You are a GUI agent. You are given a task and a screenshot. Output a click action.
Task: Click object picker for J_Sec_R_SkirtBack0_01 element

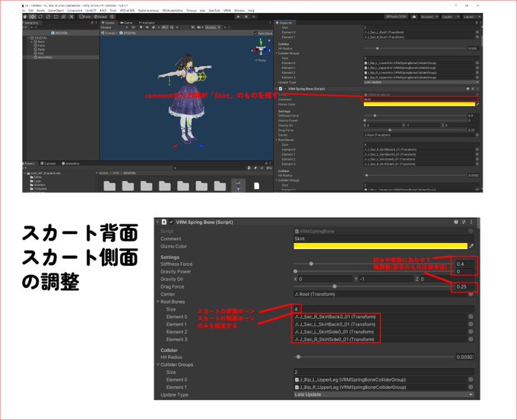tap(471, 317)
